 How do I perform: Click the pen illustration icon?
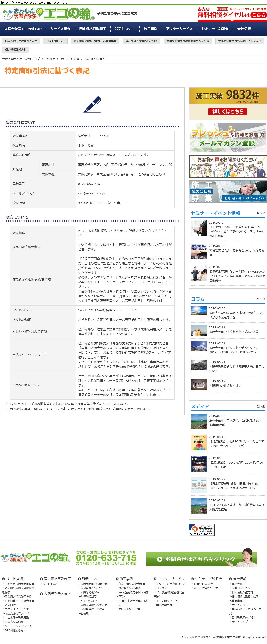[x=92, y=104]
